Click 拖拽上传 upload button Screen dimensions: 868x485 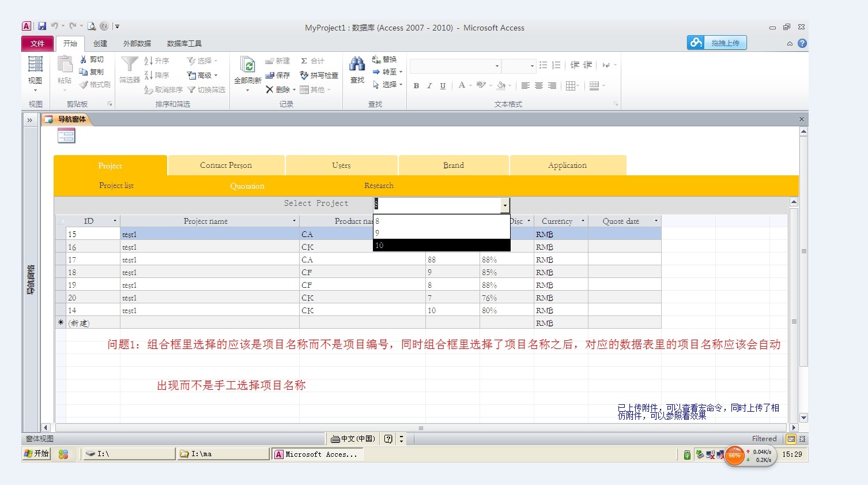click(x=717, y=43)
